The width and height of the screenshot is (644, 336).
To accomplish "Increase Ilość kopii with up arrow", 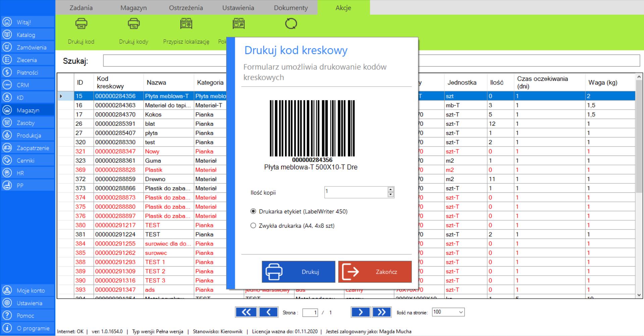I will click(x=390, y=190).
